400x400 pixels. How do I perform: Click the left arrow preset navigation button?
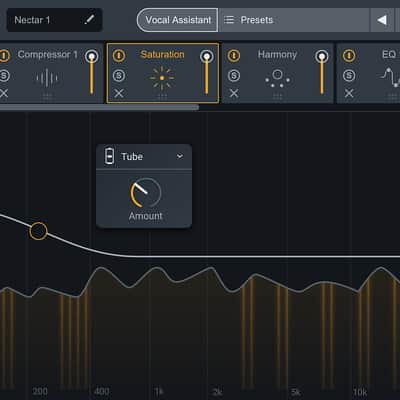(382, 20)
